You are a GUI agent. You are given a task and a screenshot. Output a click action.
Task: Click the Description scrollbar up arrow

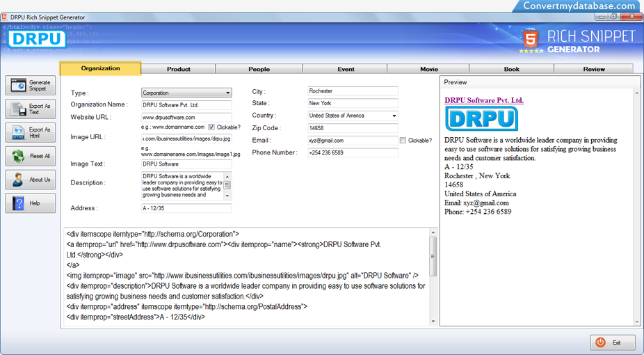[227, 176]
